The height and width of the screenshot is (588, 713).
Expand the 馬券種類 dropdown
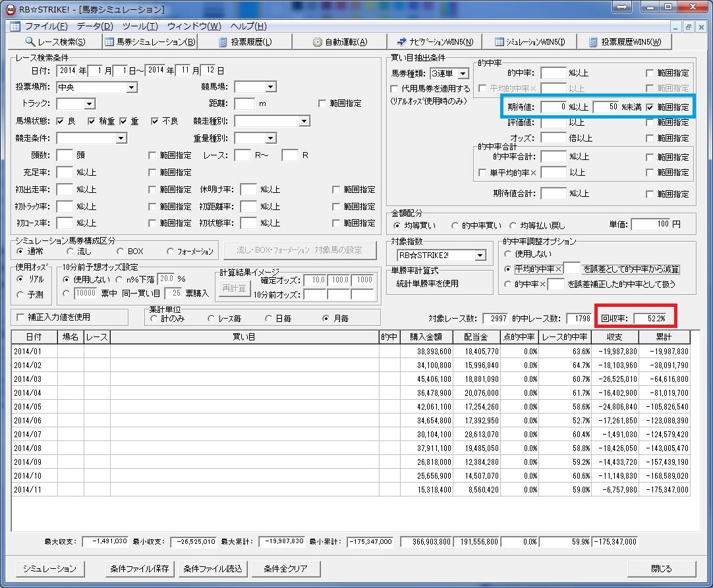coord(463,73)
